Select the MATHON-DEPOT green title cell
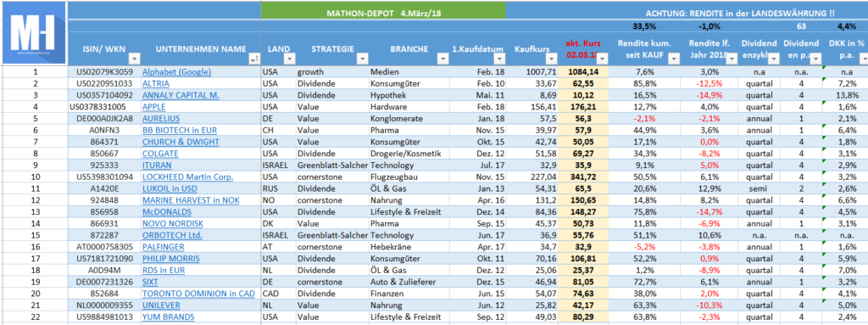 (x=384, y=10)
